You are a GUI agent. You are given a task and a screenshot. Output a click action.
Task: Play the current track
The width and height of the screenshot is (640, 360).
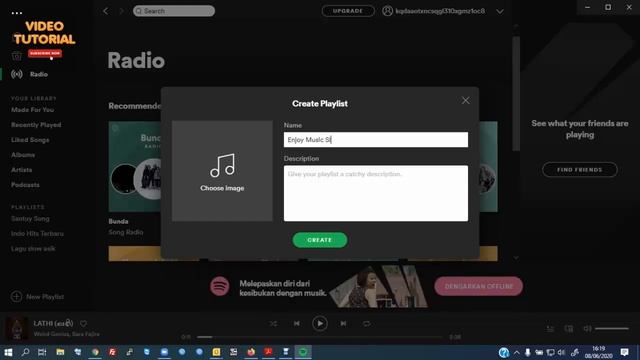tap(320, 324)
